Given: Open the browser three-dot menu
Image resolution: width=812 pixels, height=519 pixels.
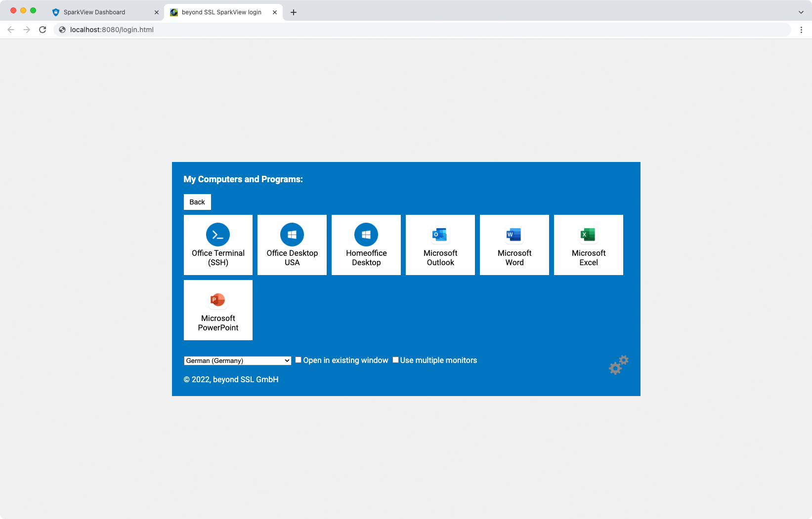Looking at the screenshot, I should (x=801, y=30).
